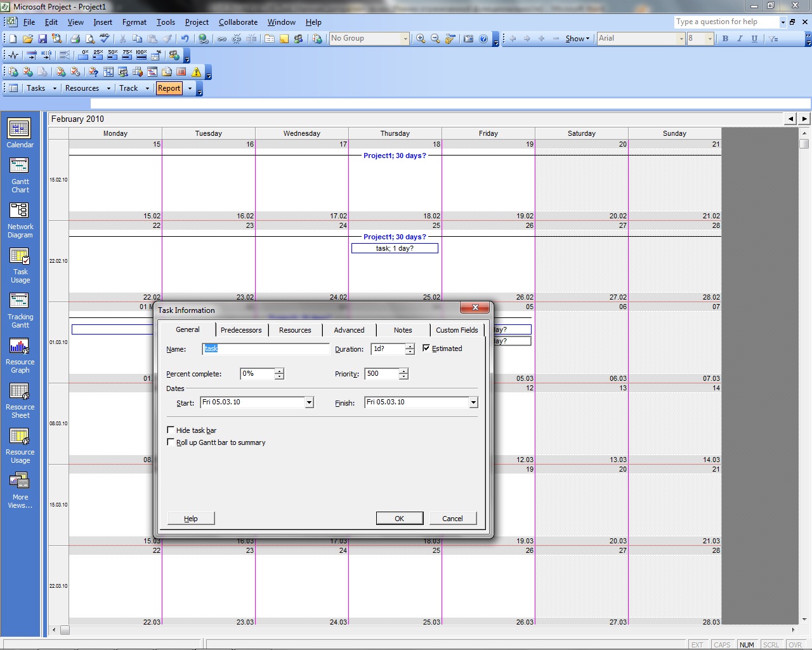Click the task Name input field

[x=265, y=349]
